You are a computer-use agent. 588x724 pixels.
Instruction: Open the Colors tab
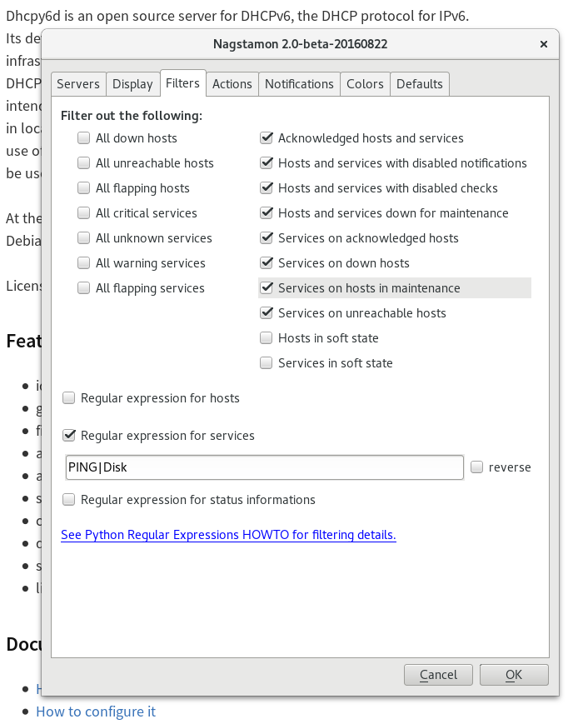tap(365, 84)
